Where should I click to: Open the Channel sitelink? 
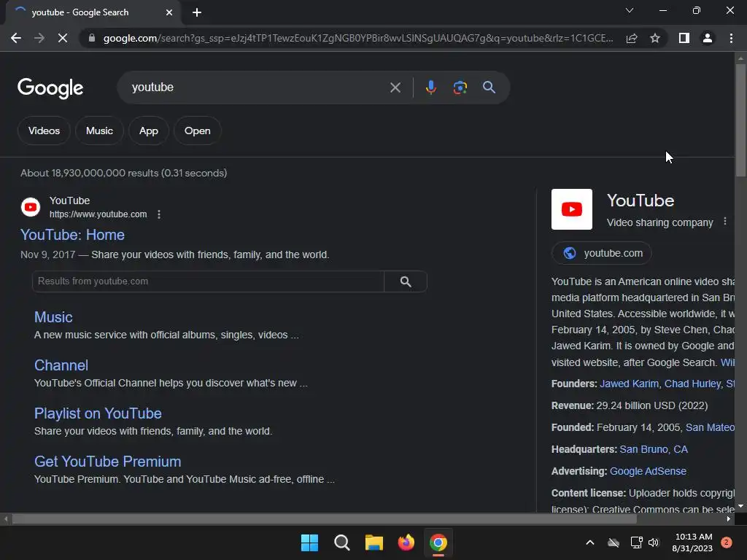(x=61, y=365)
